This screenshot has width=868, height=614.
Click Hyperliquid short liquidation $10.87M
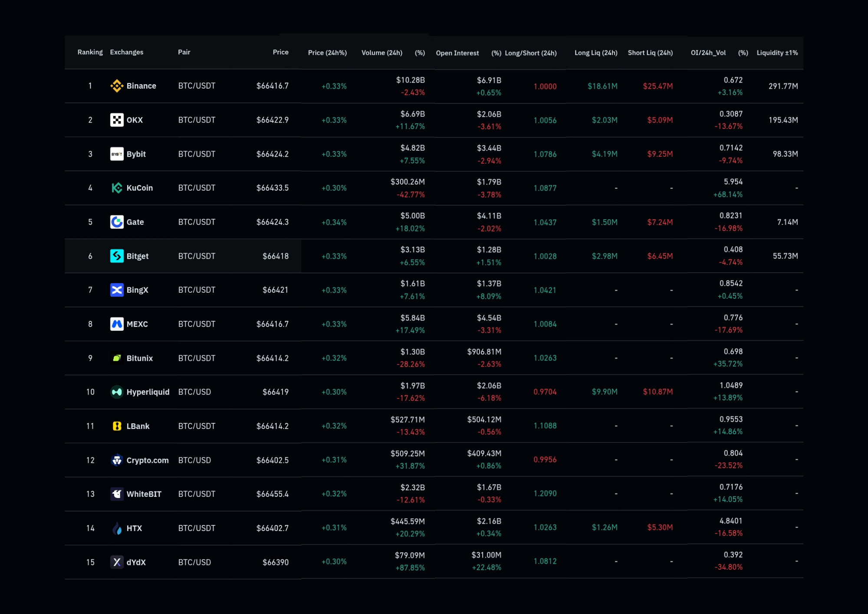point(658,392)
